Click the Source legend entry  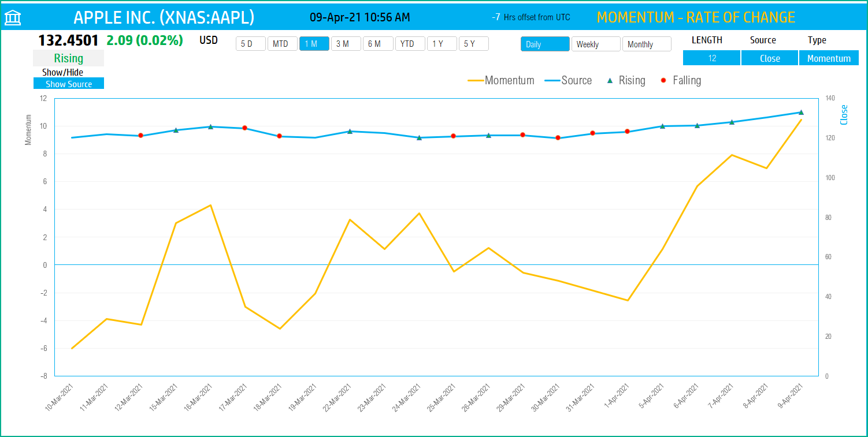[569, 80]
